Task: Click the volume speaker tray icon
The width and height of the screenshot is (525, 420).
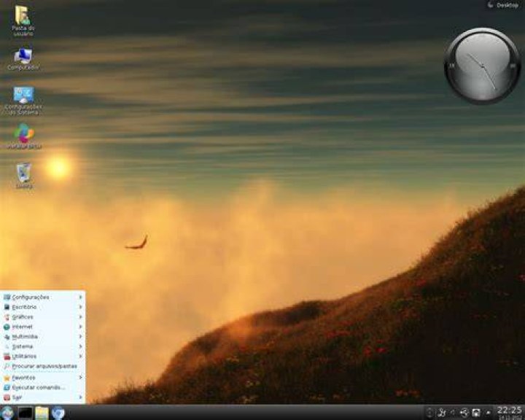Action: (x=453, y=413)
